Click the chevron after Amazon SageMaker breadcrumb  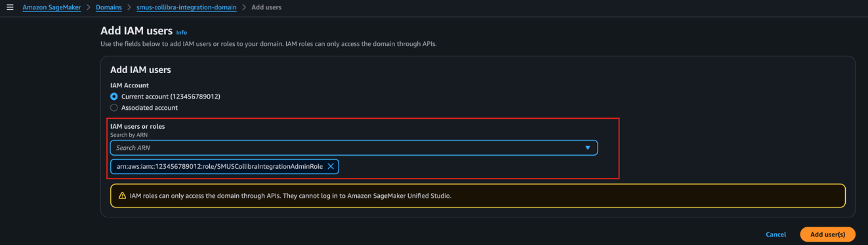tap(87, 7)
